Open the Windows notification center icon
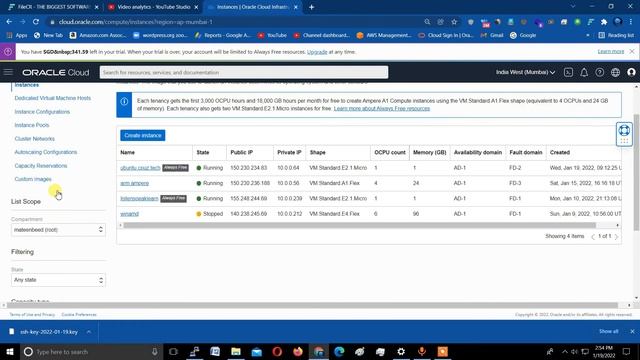 627,351
